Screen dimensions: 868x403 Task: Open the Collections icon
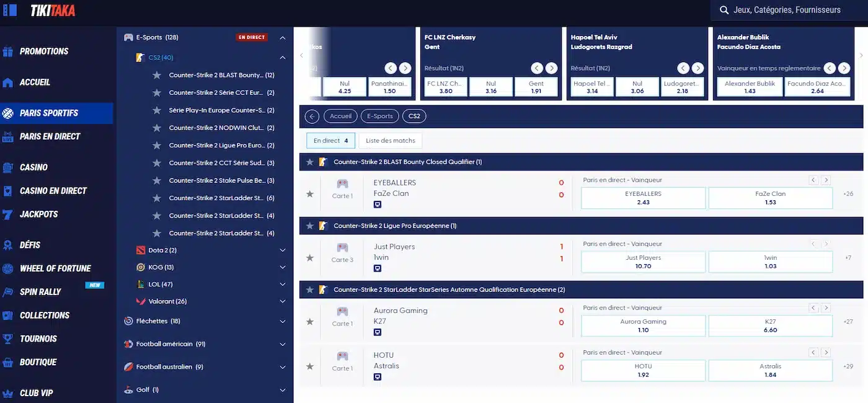coord(7,316)
